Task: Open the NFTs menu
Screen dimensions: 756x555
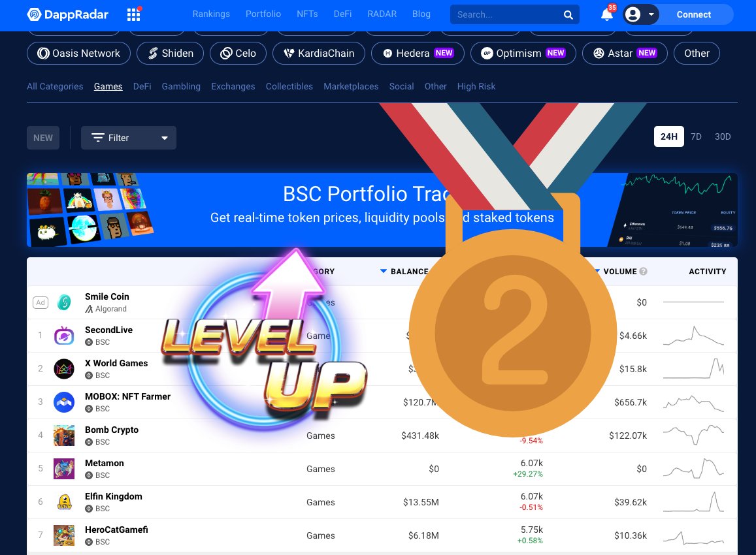Action: pos(307,14)
